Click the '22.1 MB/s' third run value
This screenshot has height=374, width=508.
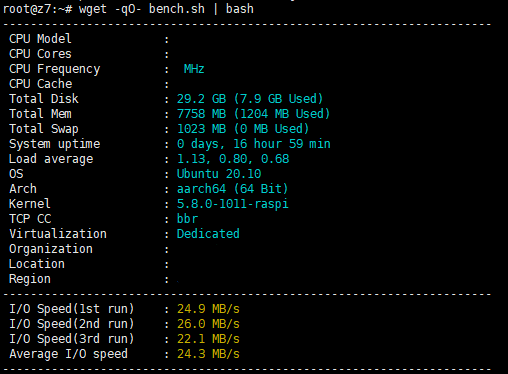point(208,339)
